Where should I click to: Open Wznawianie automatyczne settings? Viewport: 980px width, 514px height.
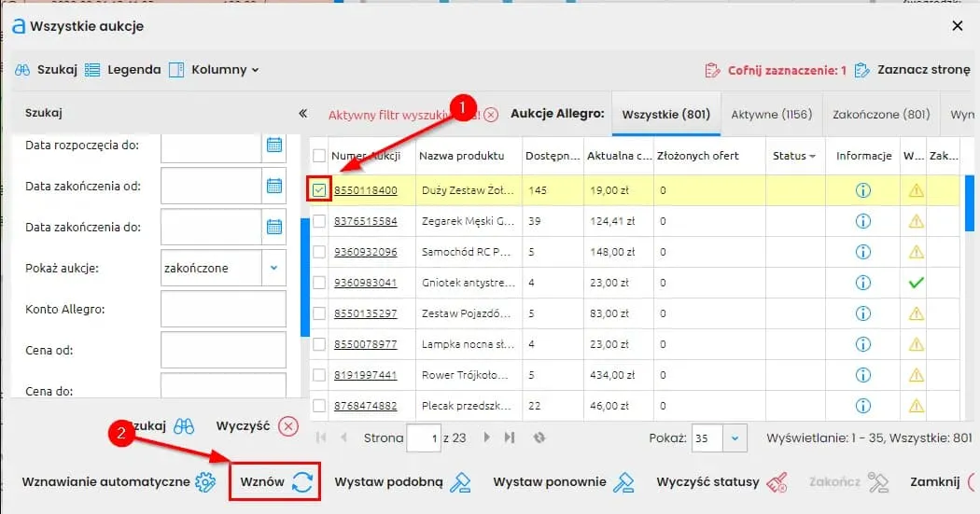[x=119, y=481]
